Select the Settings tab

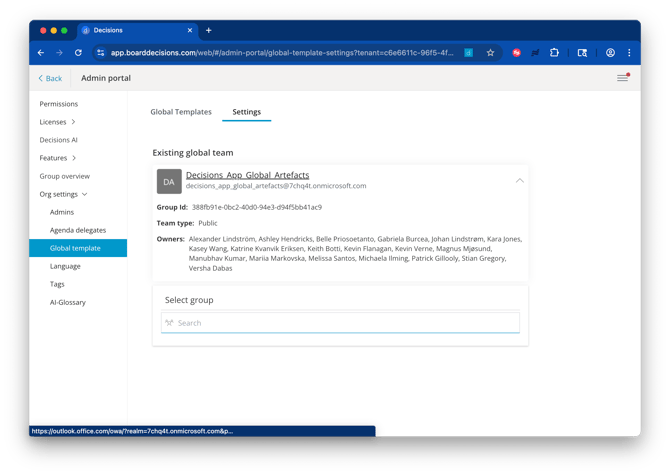[247, 112]
